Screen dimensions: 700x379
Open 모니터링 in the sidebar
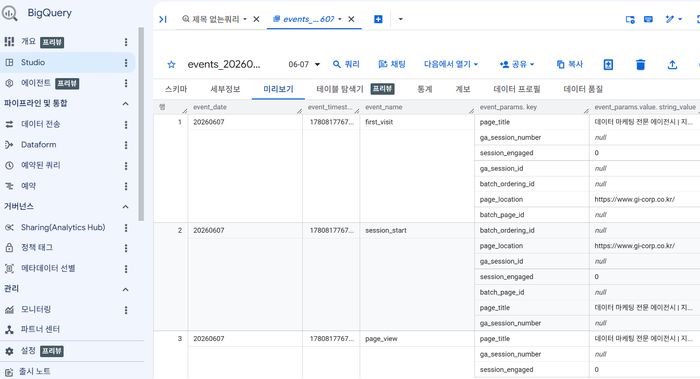36,309
